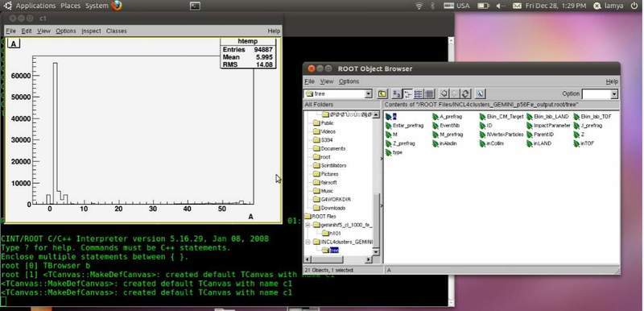Screen dimensions: 644x311
Task: Refresh the ROOT Object Browser
Action: 465,94
